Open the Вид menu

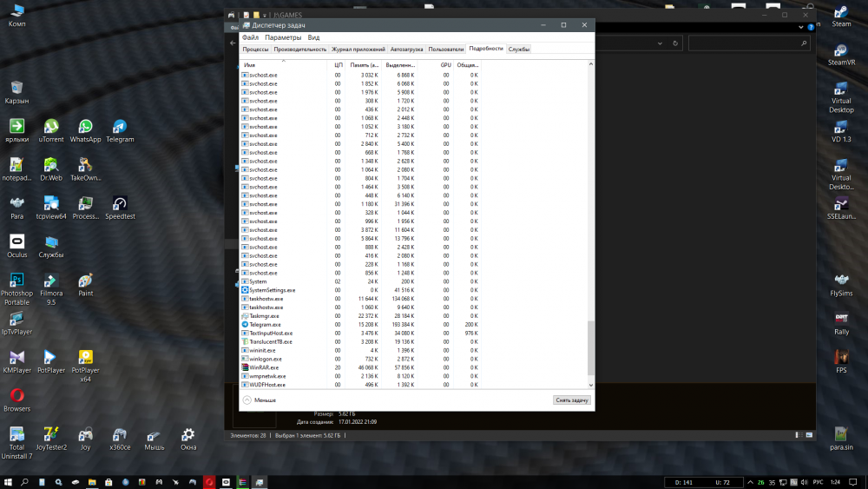coord(313,37)
